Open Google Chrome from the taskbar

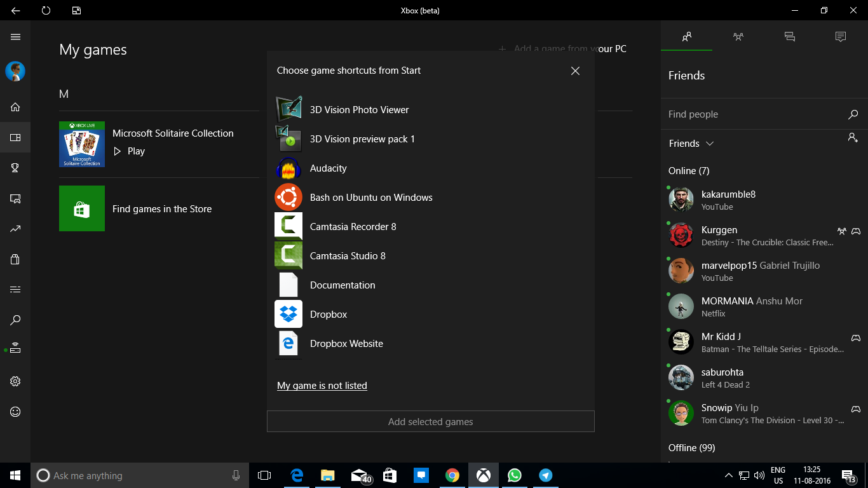pos(452,475)
